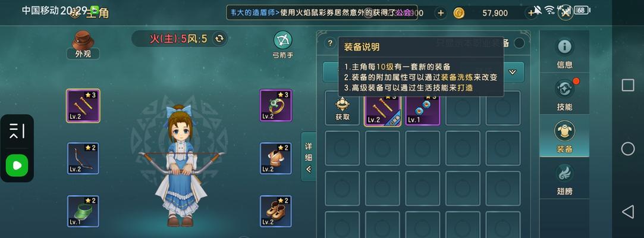Expand the equipment filter dropdown chevron
This screenshot has height=238, width=644.
coord(512,72)
